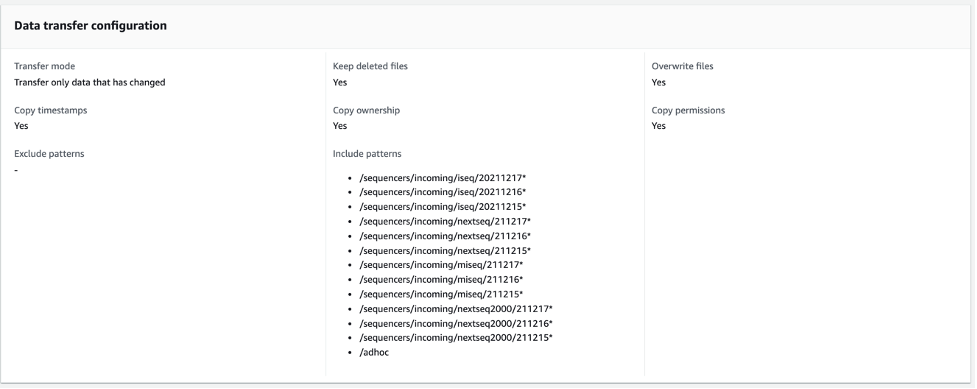Click the 'Overwrite files' label
This screenshot has height=389, width=977.
pos(682,66)
